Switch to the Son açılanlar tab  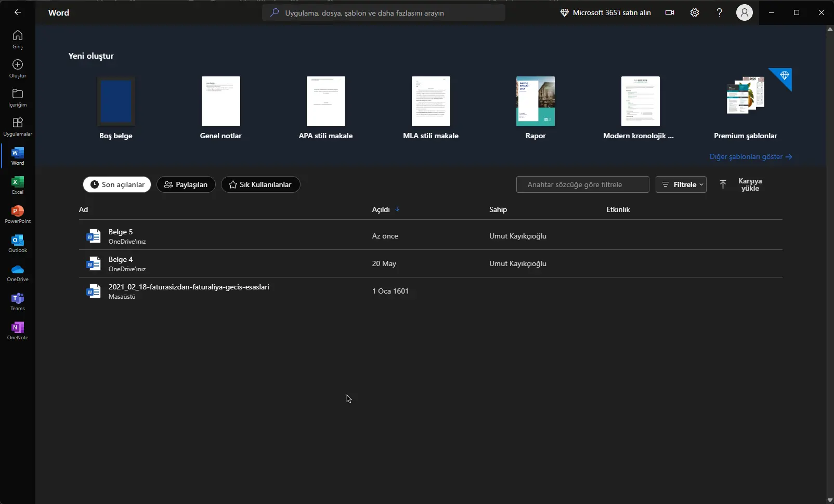[117, 184]
